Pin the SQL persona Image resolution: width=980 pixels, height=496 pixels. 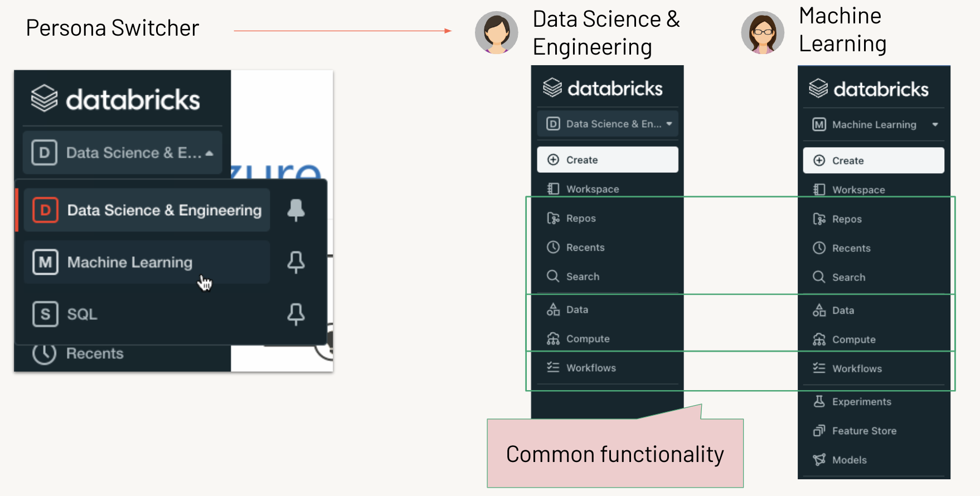point(297,314)
